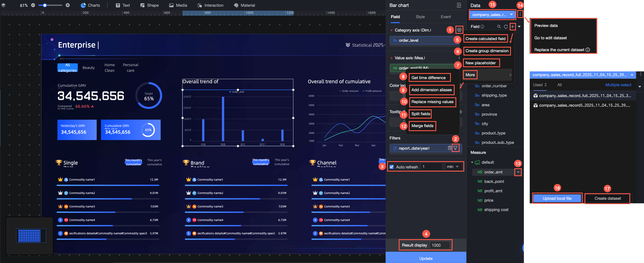Screen dimensions: 644x263
Task: Collapse the default measure folder
Action: 472,162
